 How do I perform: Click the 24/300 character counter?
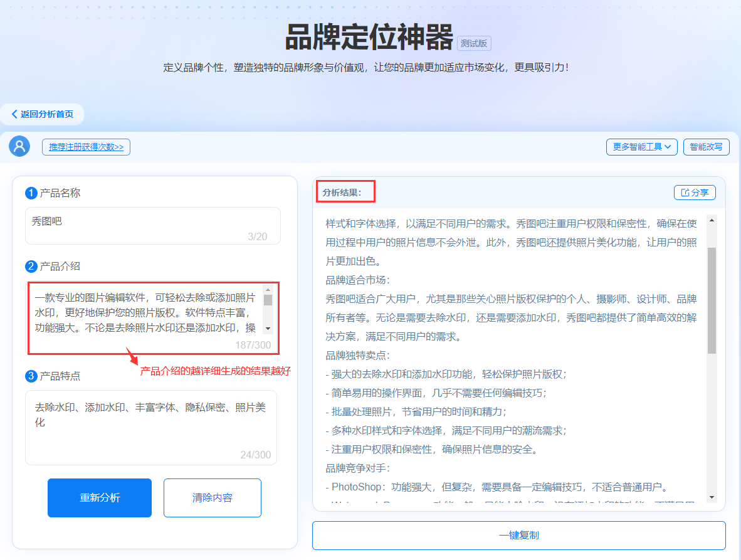point(256,455)
